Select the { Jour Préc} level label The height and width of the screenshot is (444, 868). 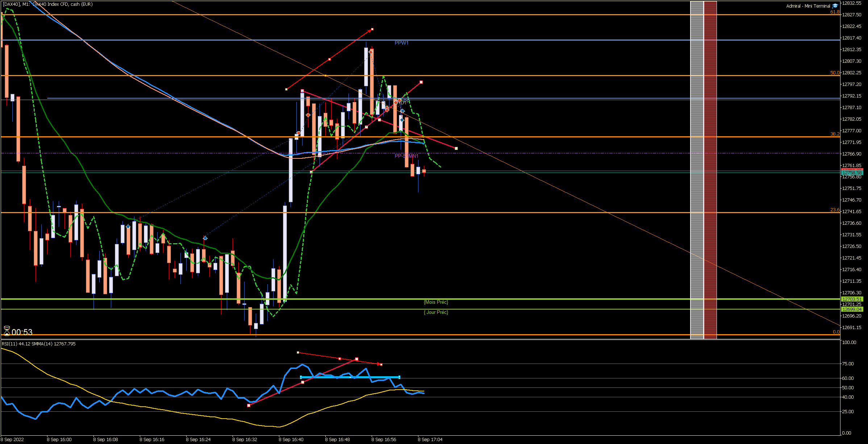436,312
